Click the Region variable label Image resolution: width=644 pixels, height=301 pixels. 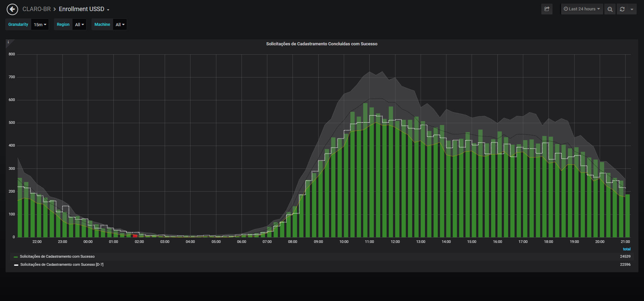click(63, 24)
